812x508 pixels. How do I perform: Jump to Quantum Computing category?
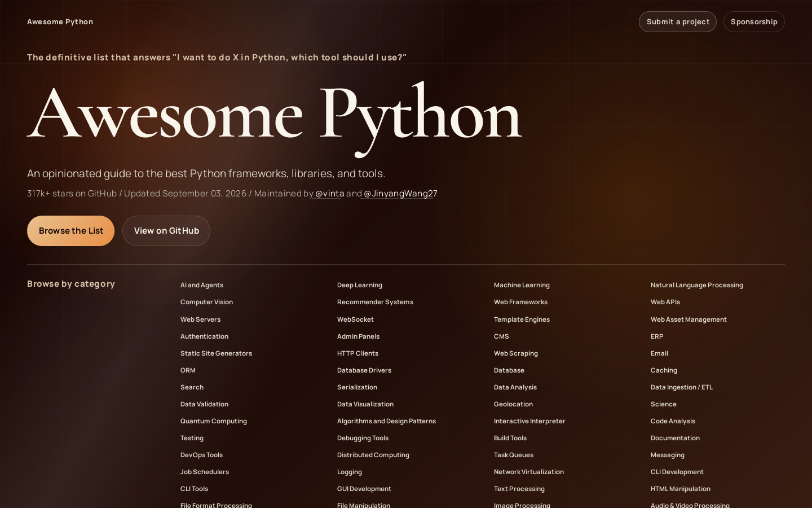coord(214,421)
